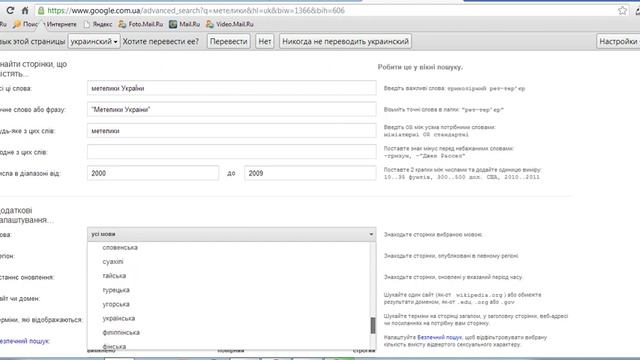
Task: Click the range start field with 2000
Action: pyautogui.click(x=153, y=173)
